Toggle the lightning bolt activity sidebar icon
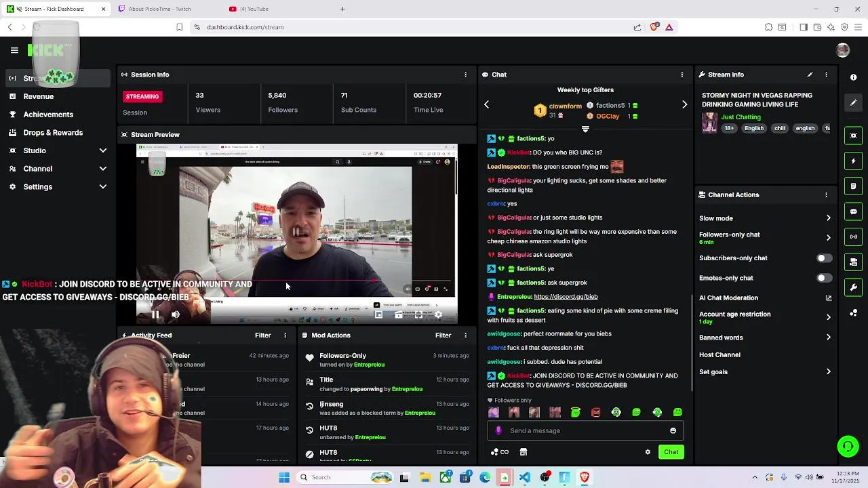This screenshot has width=868, height=488. [x=854, y=161]
